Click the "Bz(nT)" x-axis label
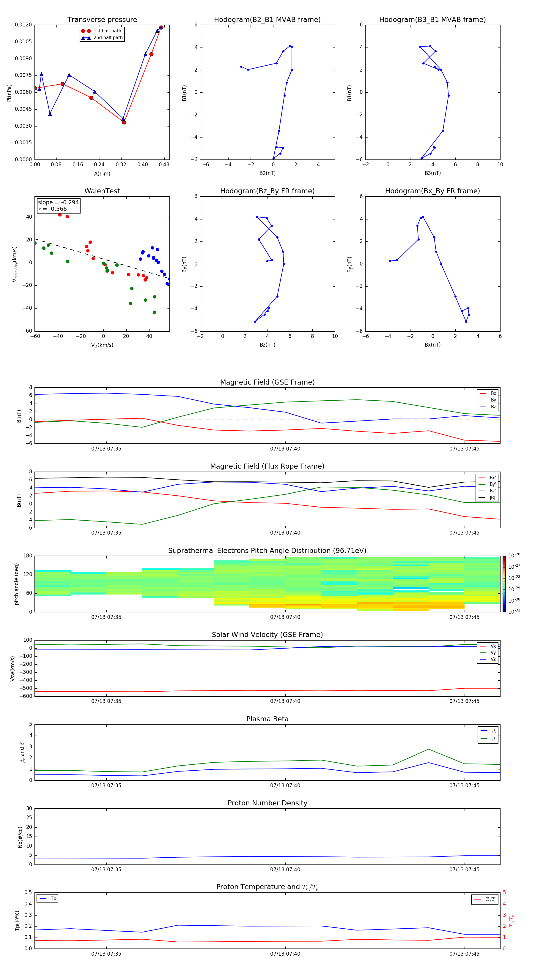The height and width of the screenshot is (980, 535). pyautogui.click(x=267, y=345)
